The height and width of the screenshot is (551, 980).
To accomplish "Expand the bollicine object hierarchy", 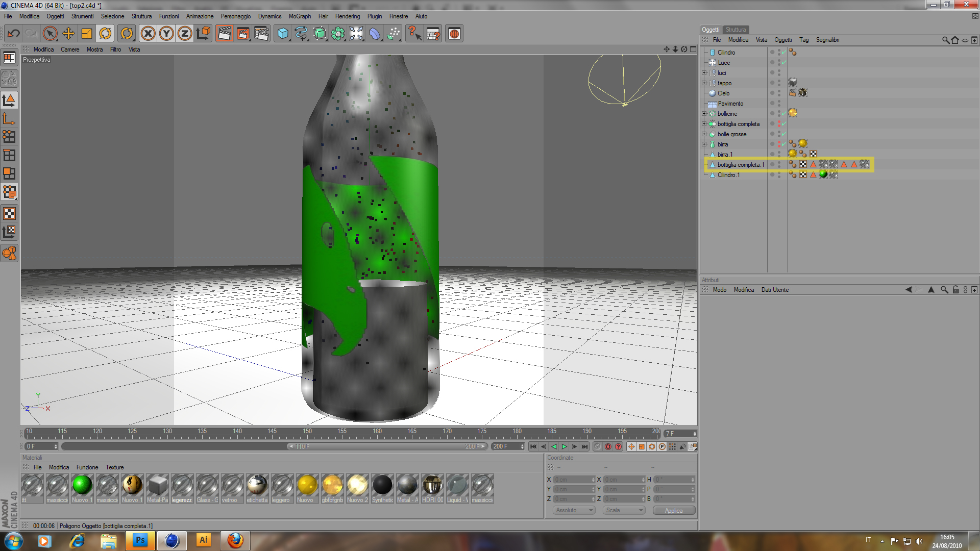I will [704, 114].
